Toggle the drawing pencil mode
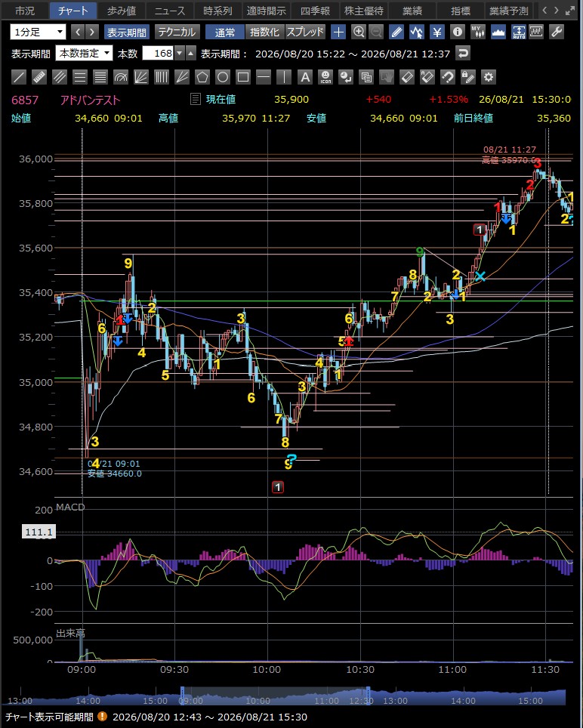This screenshot has height=728, width=583. tap(396, 32)
